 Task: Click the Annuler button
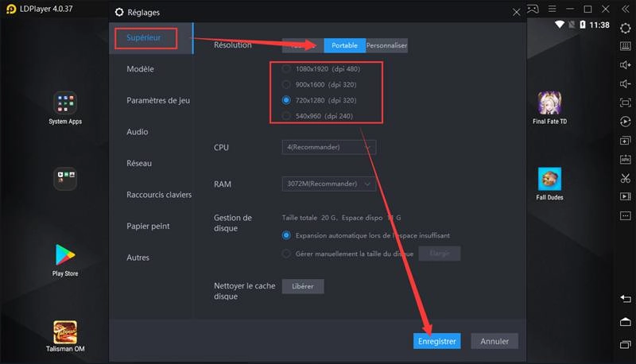(494, 341)
